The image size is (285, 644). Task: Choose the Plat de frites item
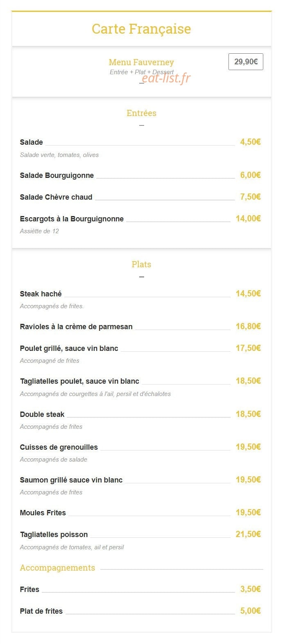(x=41, y=611)
